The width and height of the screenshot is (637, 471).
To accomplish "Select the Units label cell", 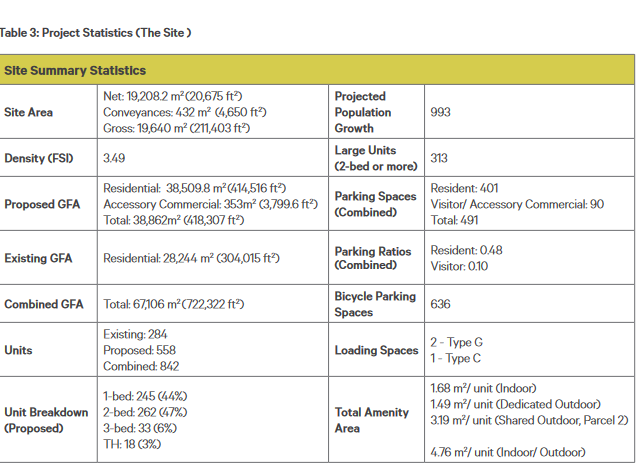I will coord(18,350).
